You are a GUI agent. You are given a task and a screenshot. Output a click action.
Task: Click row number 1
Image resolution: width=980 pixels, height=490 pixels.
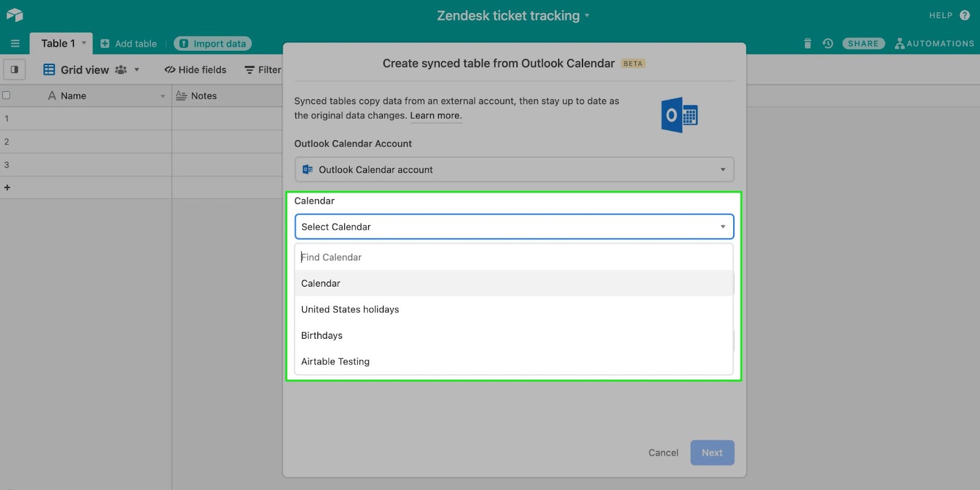click(7, 118)
